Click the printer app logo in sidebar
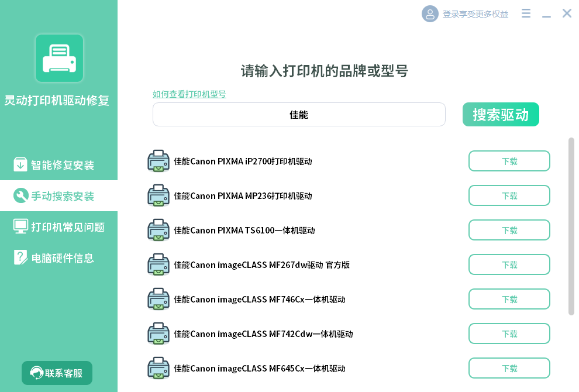This screenshot has height=392, width=579. (x=59, y=59)
